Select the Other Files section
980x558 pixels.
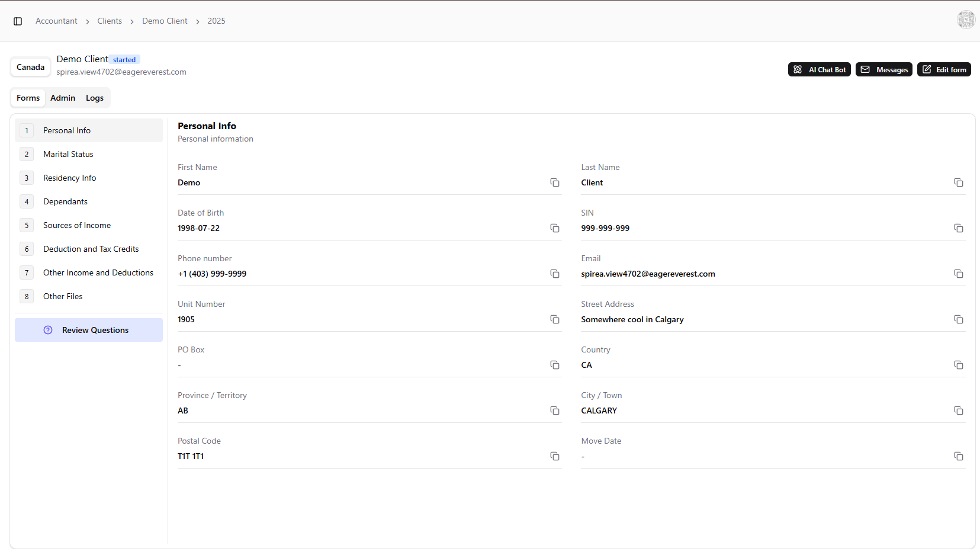(89, 296)
